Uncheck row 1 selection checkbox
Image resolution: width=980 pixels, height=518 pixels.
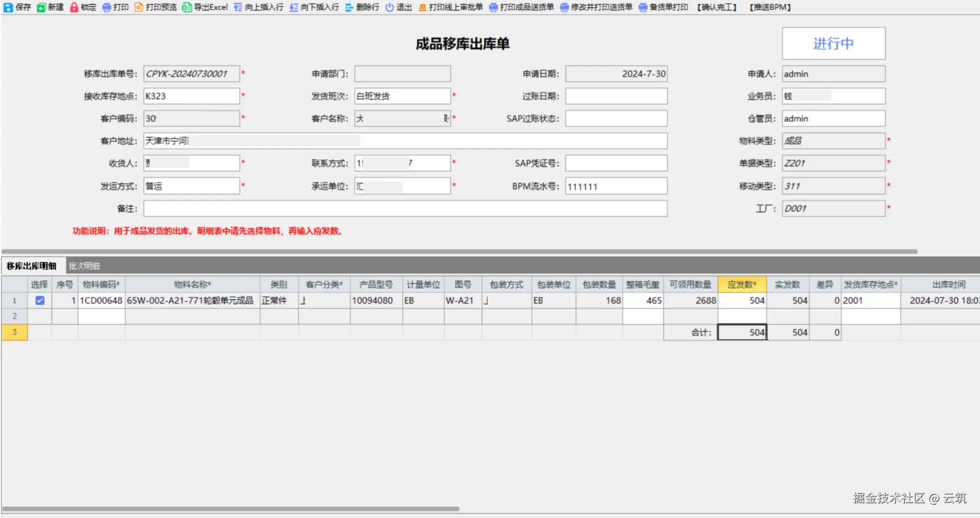pyautogui.click(x=40, y=300)
